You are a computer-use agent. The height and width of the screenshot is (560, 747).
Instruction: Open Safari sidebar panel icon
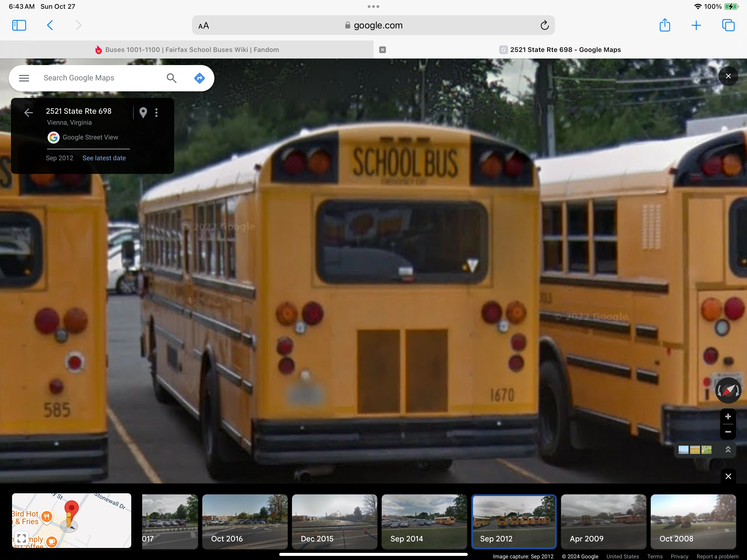point(19,25)
